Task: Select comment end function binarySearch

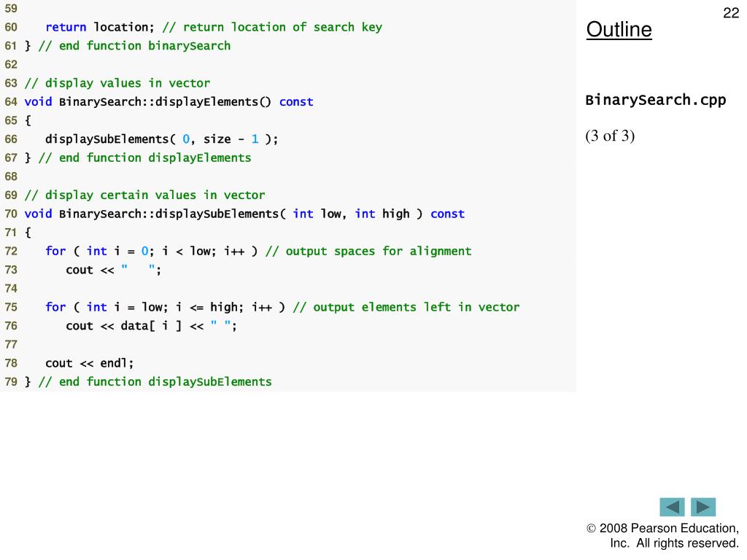Action: pyautogui.click(x=134, y=46)
